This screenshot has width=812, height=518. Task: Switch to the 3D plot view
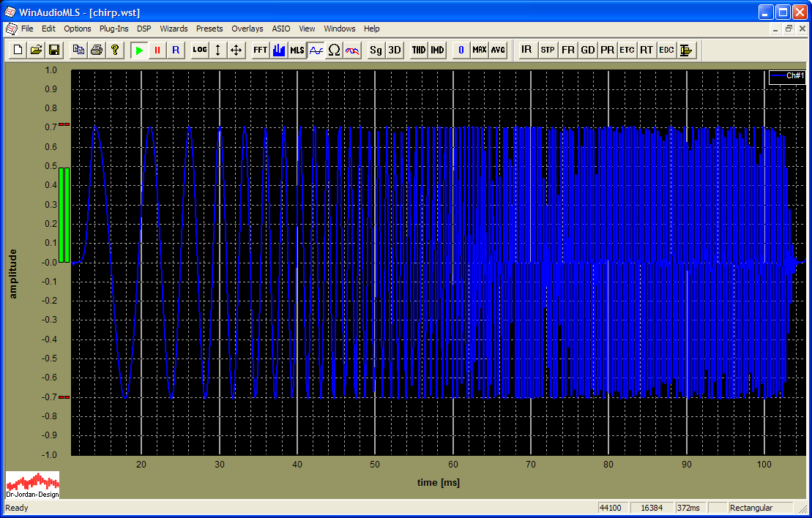(x=395, y=50)
